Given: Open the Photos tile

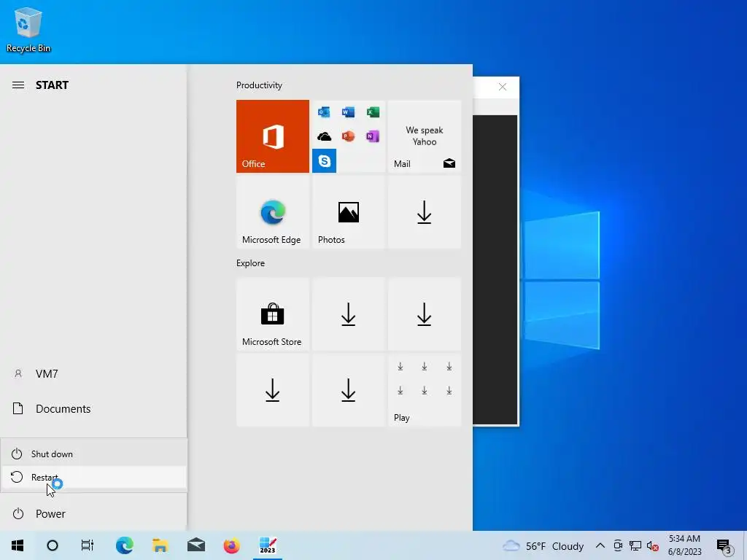Looking at the screenshot, I should point(348,212).
